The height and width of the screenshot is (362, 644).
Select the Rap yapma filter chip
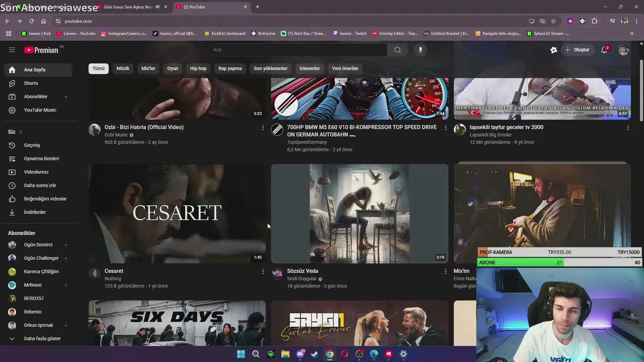pyautogui.click(x=230, y=68)
